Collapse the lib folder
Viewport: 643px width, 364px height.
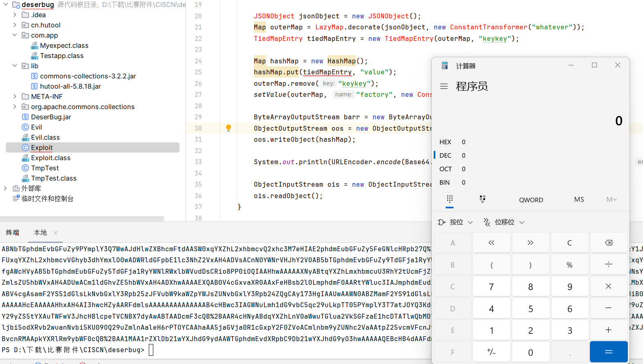(x=15, y=66)
